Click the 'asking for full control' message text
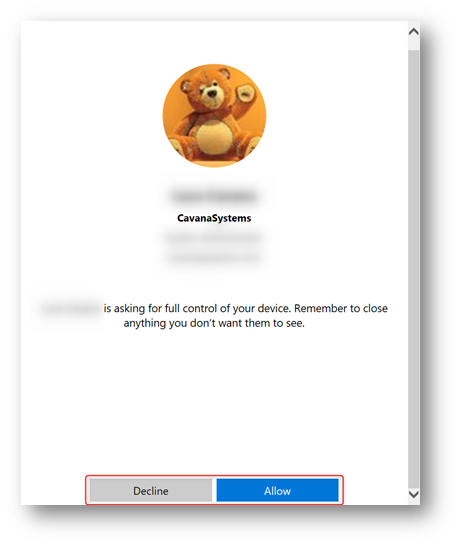 pyautogui.click(x=246, y=308)
